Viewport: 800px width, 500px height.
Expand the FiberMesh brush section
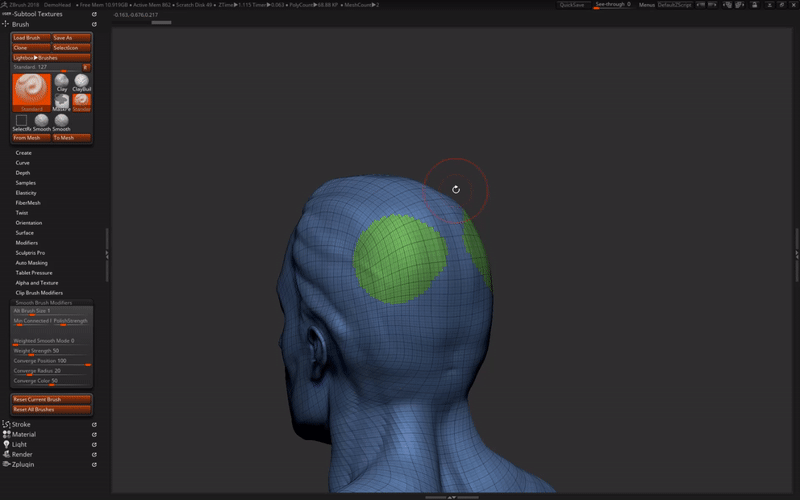[28, 203]
